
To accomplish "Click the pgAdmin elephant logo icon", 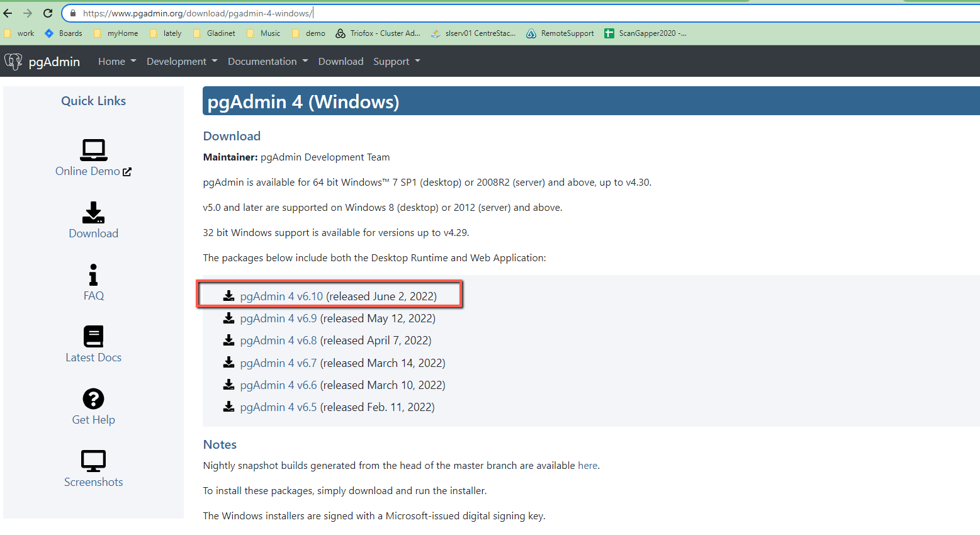I will click(x=13, y=61).
